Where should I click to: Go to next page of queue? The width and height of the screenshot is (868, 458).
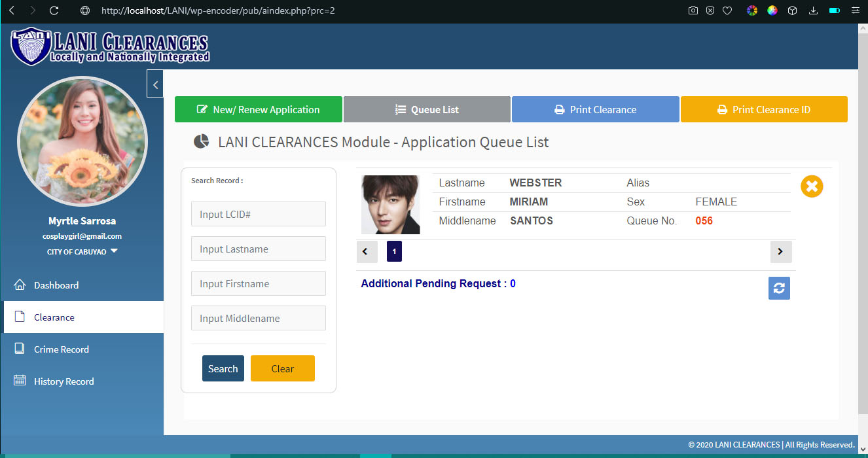780,252
